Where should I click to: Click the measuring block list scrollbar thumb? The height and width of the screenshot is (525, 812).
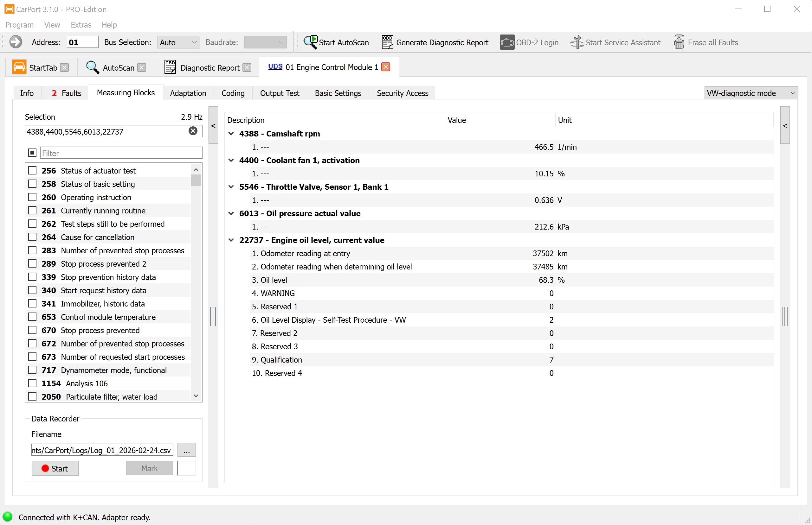point(196,180)
